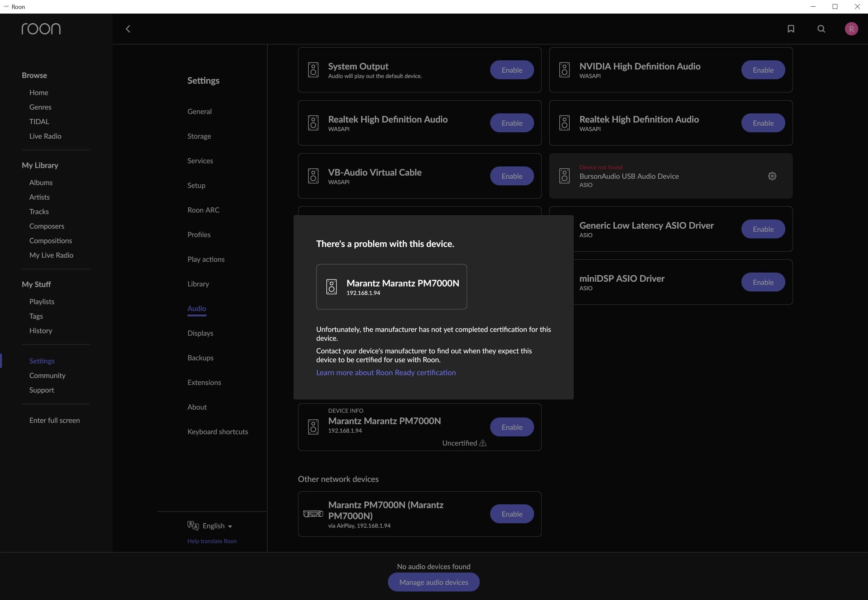This screenshot has width=868, height=600.
Task: Click the BursonAudio USB Audio Device speaker icon
Action: coord(564,176)
